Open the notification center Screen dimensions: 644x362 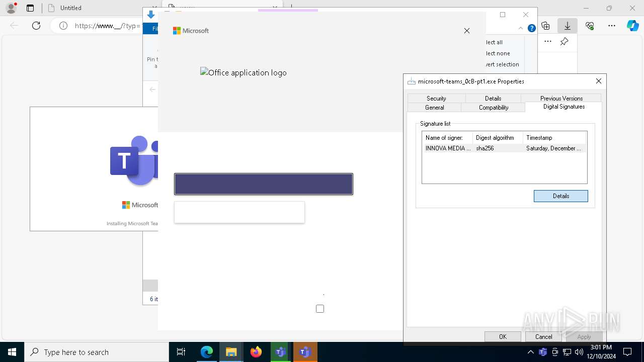click(627, 352)
